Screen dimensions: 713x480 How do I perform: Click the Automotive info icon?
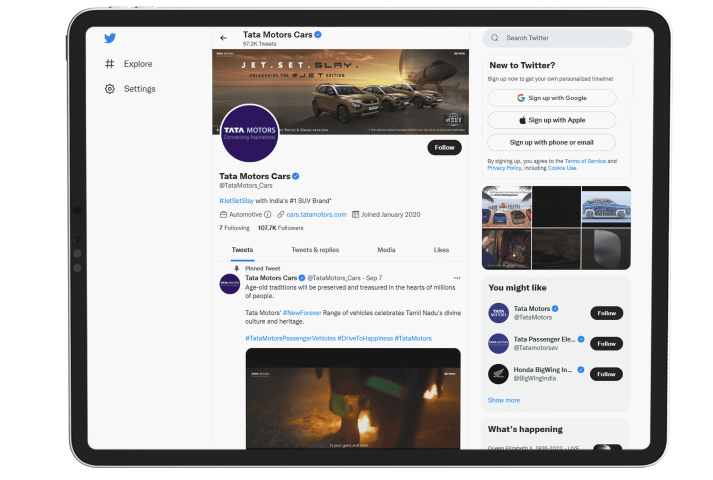coord(267,215)
